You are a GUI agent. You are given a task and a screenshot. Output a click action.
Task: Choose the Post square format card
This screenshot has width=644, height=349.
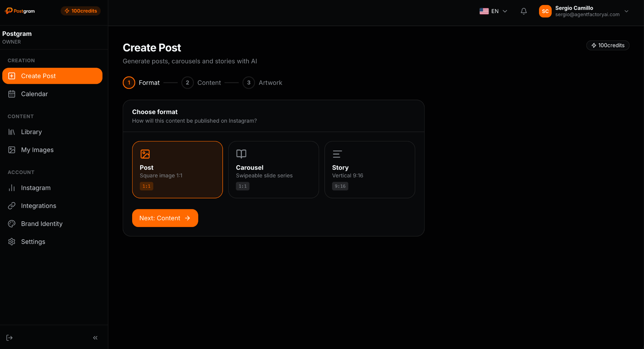pos(177,170)
